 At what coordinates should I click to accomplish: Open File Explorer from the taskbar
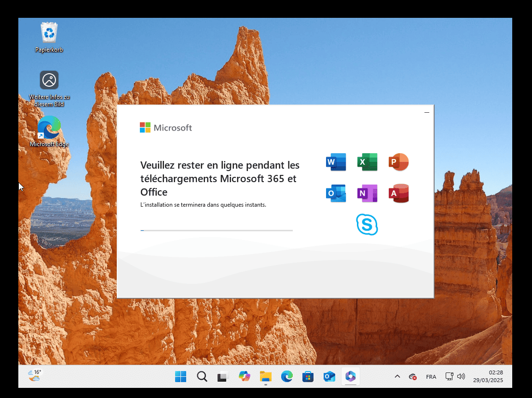point(266,377)
